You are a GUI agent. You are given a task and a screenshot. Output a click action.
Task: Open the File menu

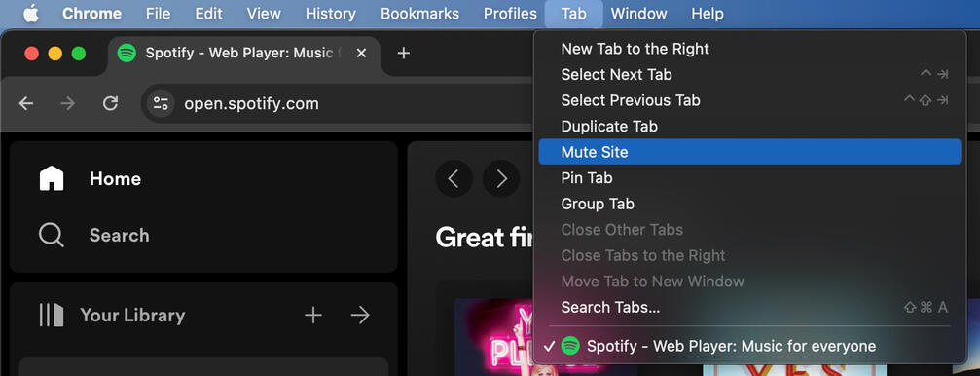click(158, 13)
